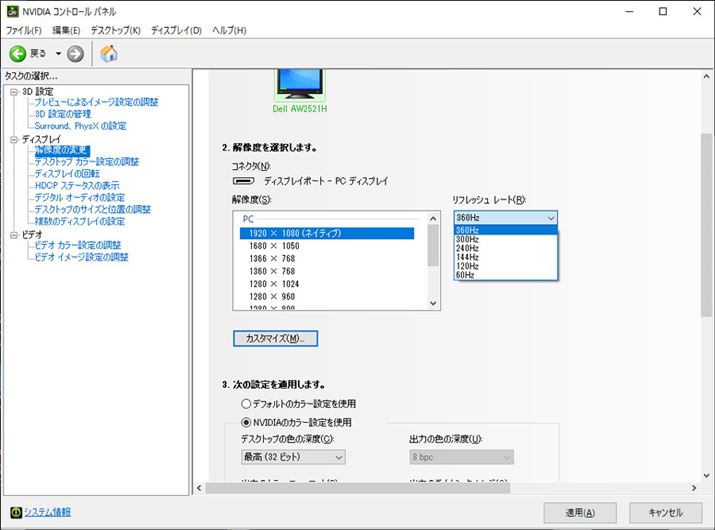
Task: Open the ファイル(F) menu
Action: tap(23, 31)
